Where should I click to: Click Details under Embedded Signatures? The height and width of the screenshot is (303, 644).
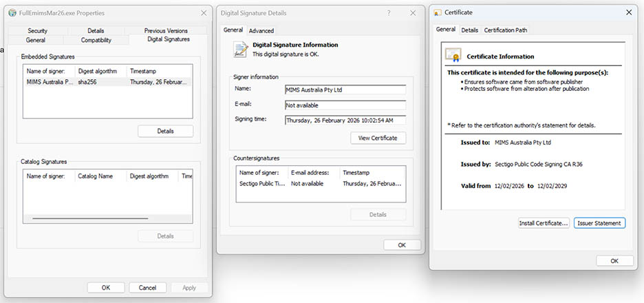click(x=165, y=131)
